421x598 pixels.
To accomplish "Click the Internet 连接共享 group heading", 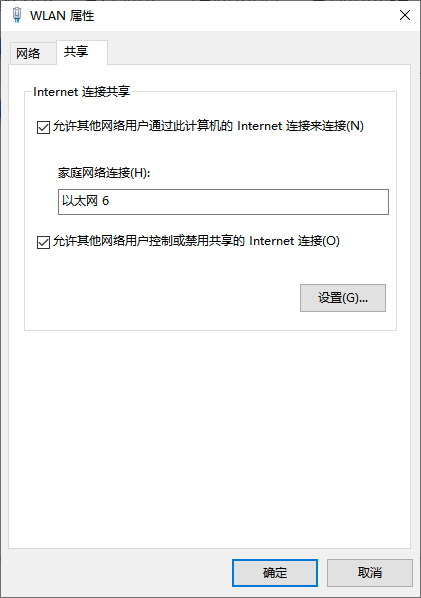I will click(x=82, y=92).
